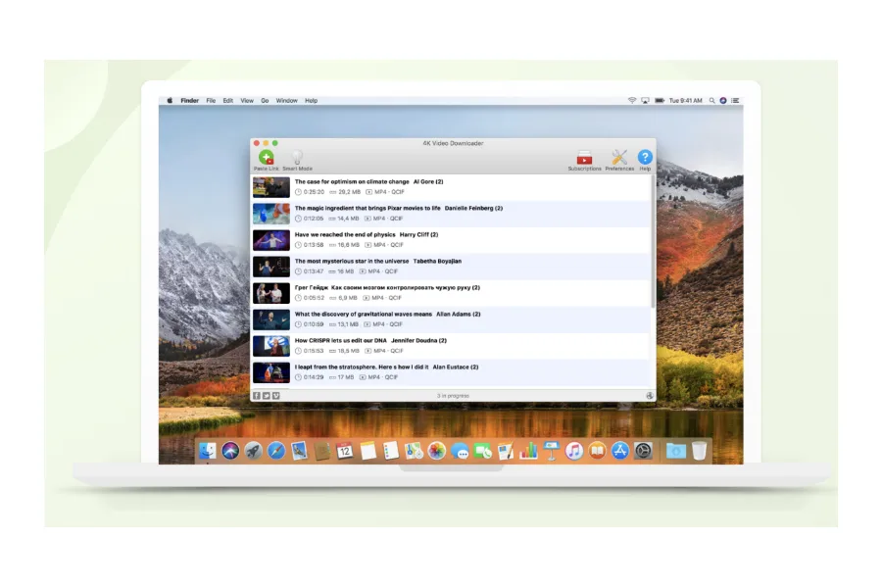Screen dimensions: 882x588
Task: Open Messages icon in Dock
Action: 460,451
